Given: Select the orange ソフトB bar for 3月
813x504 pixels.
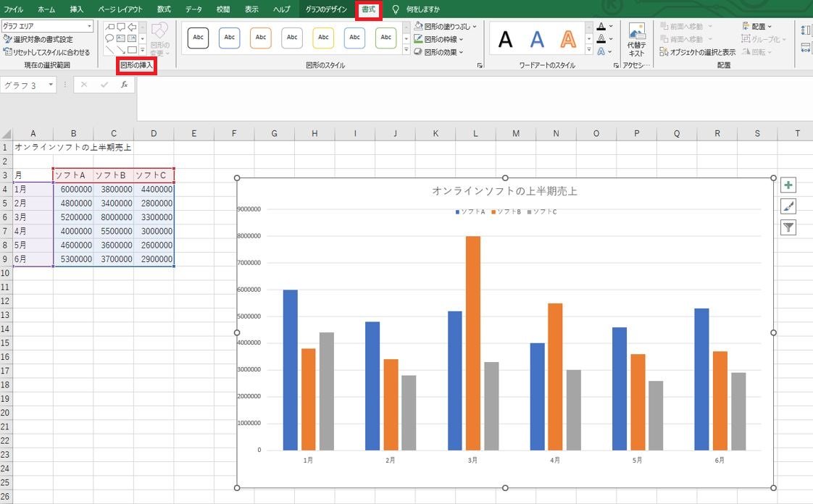Looking at the screenshot, I should click(473, 343).
